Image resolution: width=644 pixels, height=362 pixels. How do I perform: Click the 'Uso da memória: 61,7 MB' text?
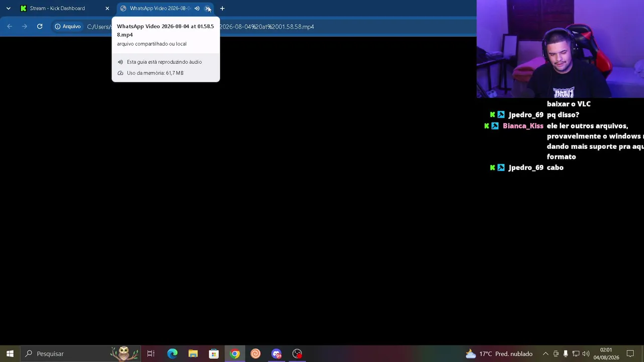(155, 73)
